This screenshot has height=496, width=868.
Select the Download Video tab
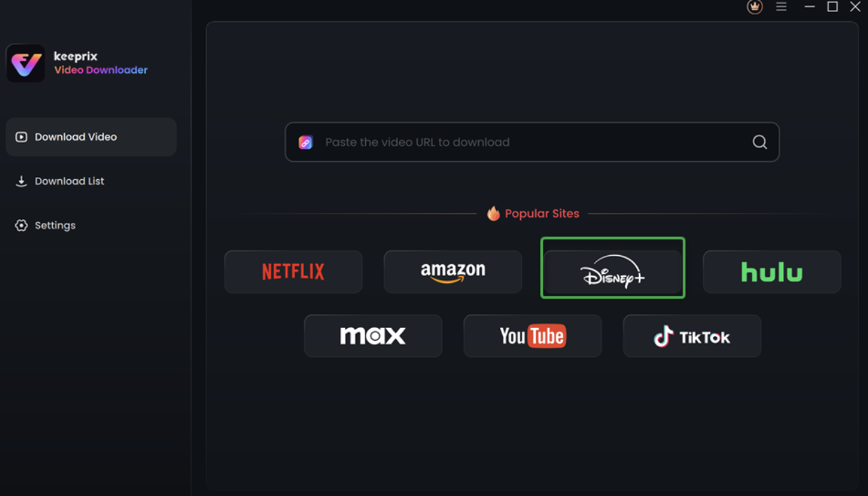[91, 137]
